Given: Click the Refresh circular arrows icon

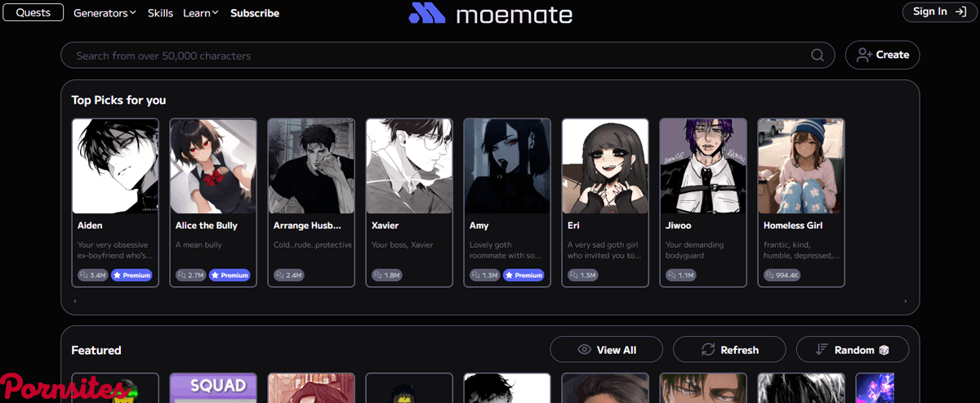Looking at the screenshot, I should click(x=708, y=350).
